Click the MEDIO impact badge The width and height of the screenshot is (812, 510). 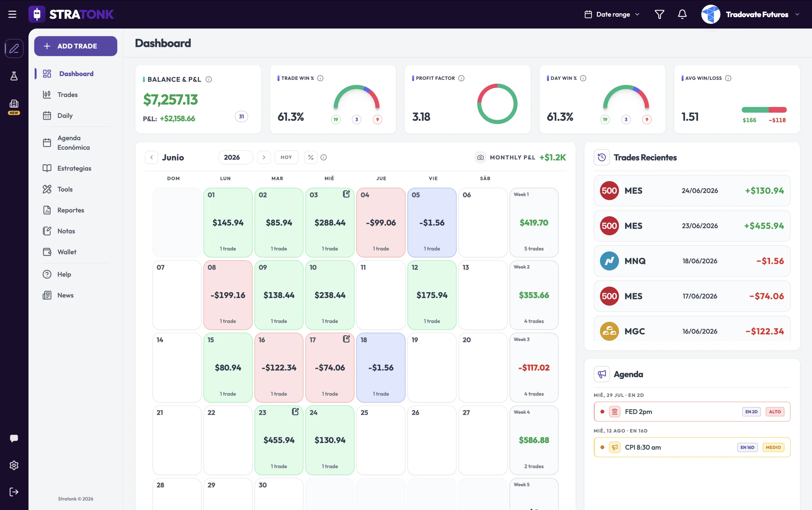[x=773, y=447]
